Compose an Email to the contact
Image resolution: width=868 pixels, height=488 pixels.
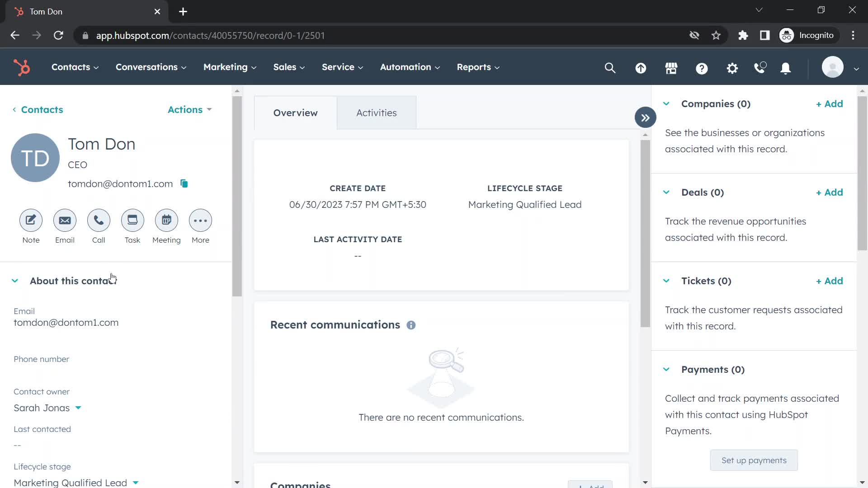65,221
